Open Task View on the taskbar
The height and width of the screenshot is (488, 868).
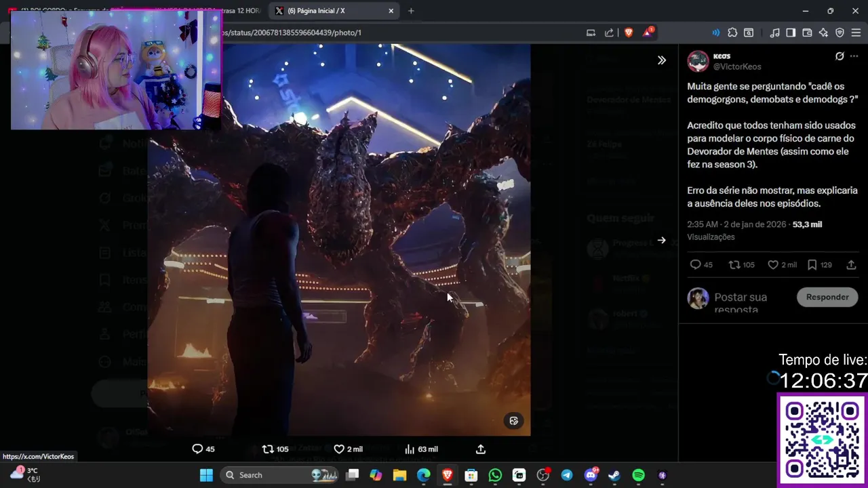352,475
